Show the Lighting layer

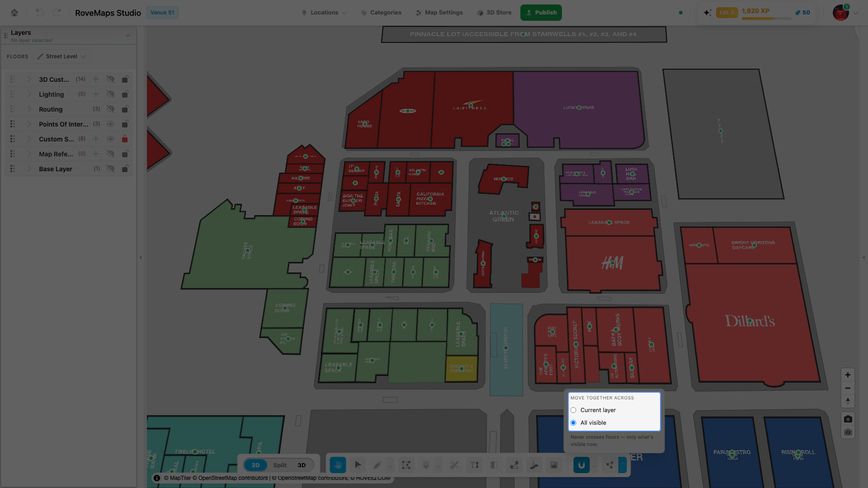point(110,94)
